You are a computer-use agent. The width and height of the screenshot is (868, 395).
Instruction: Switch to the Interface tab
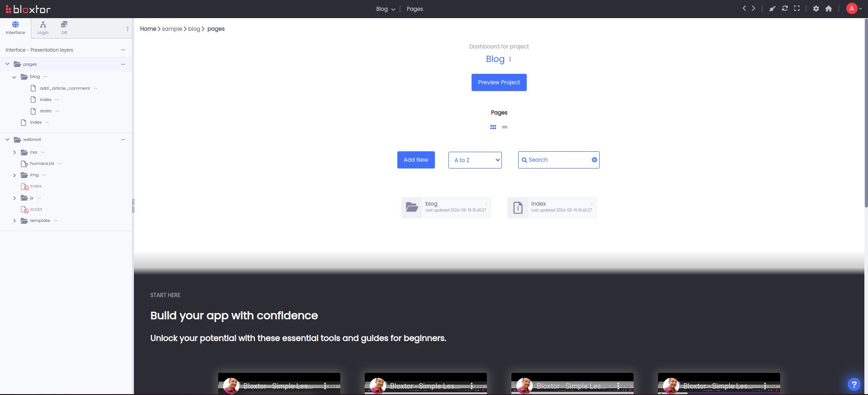point(15,28)
